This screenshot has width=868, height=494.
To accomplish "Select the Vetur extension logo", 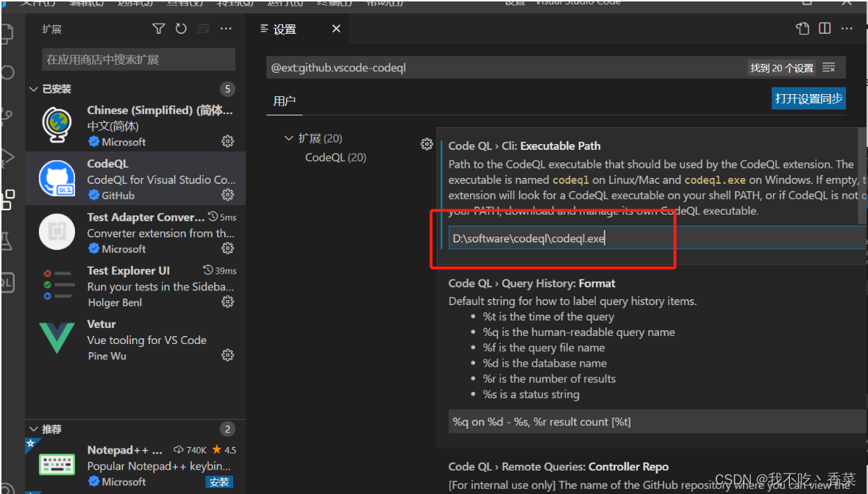I will click(57, 339).
